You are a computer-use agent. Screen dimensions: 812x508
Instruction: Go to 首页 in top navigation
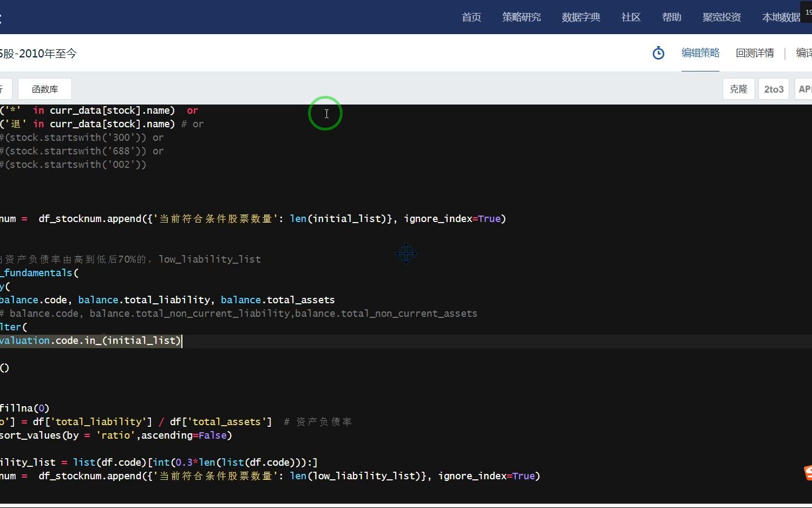(472, 17)
